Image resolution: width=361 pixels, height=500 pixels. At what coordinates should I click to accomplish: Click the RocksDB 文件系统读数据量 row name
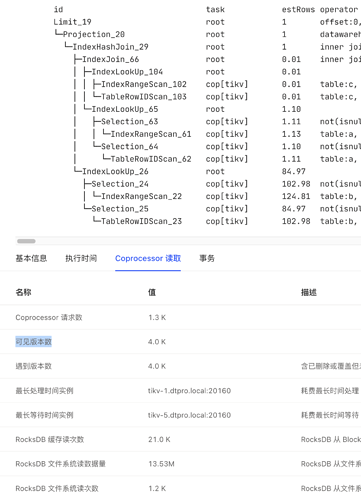60,464
